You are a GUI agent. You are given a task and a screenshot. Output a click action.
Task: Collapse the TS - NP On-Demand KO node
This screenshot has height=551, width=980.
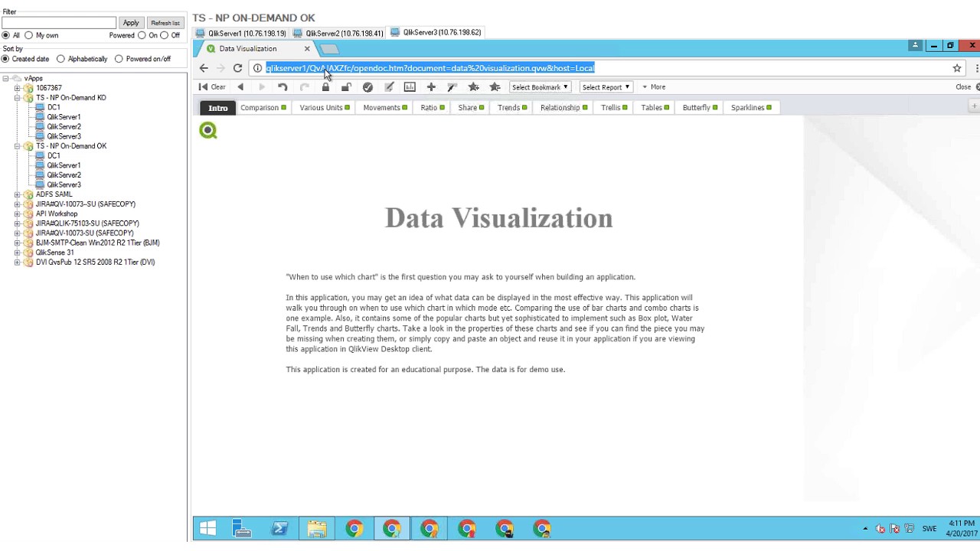[x=18, y=98]
